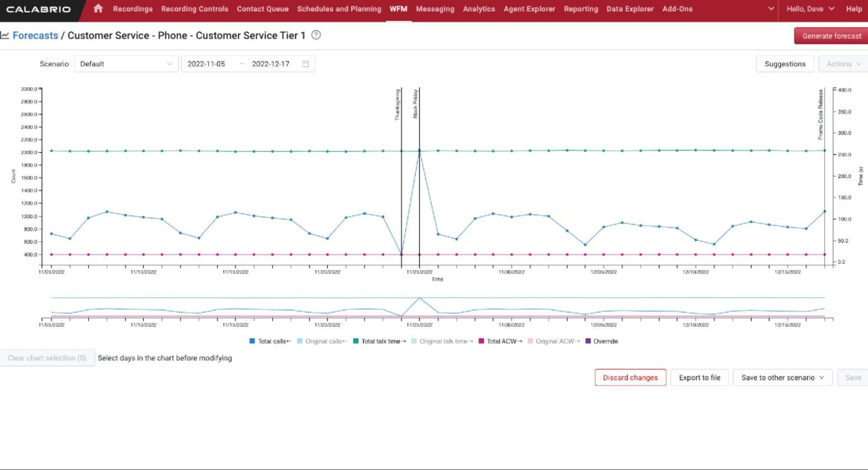Screen dimensions: 868x470
Task: Click the Generate forecast button
Action: point(830,36)
